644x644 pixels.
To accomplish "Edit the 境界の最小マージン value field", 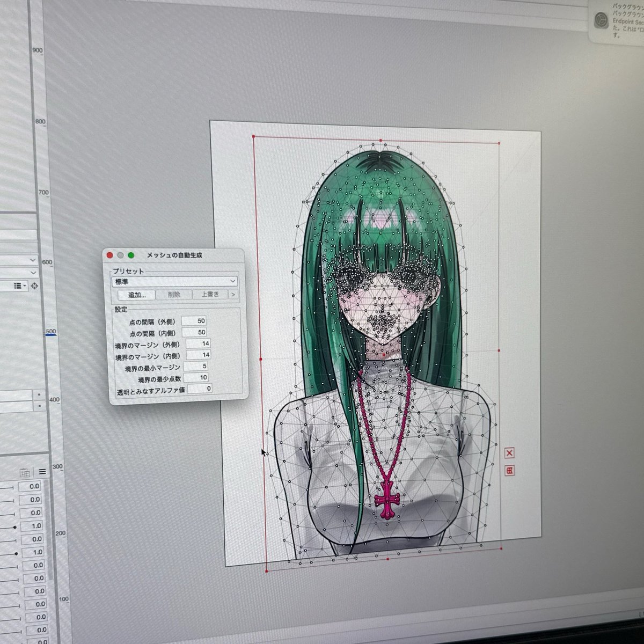I will point(196,367).
